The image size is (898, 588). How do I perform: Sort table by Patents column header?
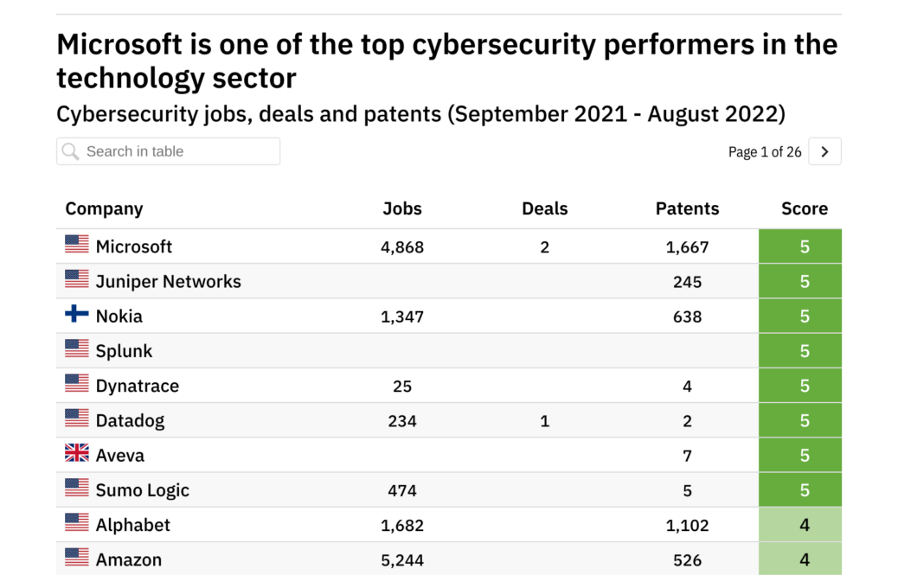(687, 208)
